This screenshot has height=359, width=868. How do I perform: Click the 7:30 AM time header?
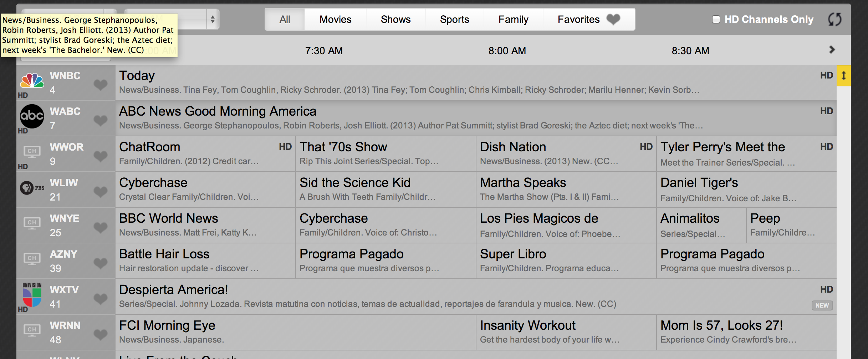(x=324, y=51)
